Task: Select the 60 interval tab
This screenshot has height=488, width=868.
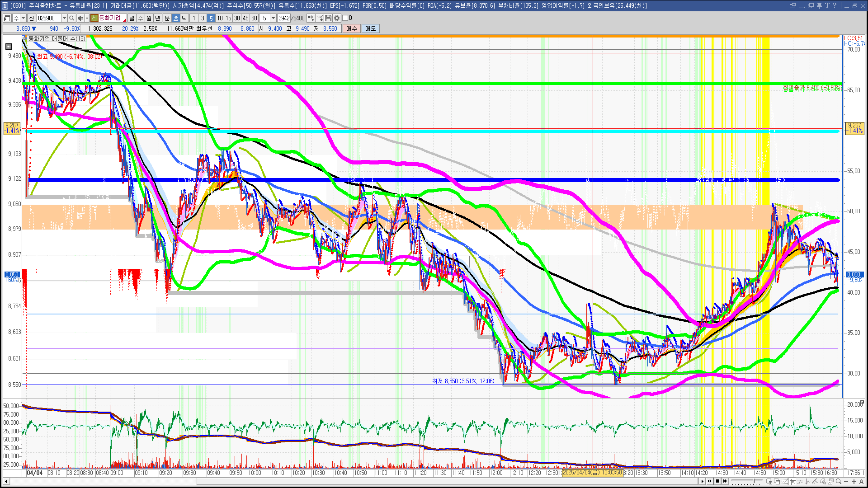Action: 254,18
